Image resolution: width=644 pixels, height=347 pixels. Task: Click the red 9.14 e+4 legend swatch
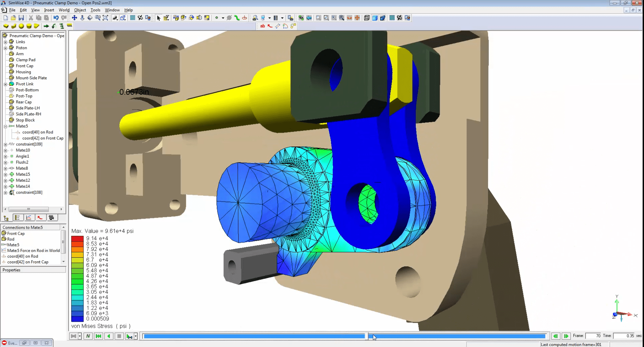(x=77, y=238)
